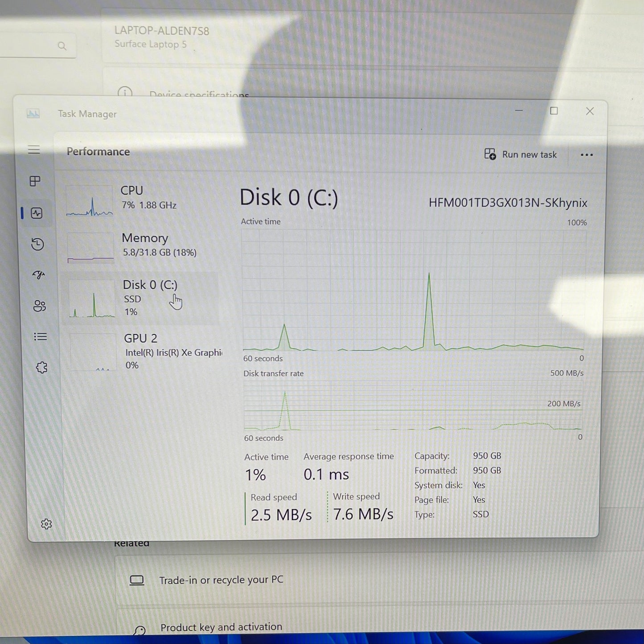644x644 pixels.
Task: Open the Services page icon
Action: point(41,367)
